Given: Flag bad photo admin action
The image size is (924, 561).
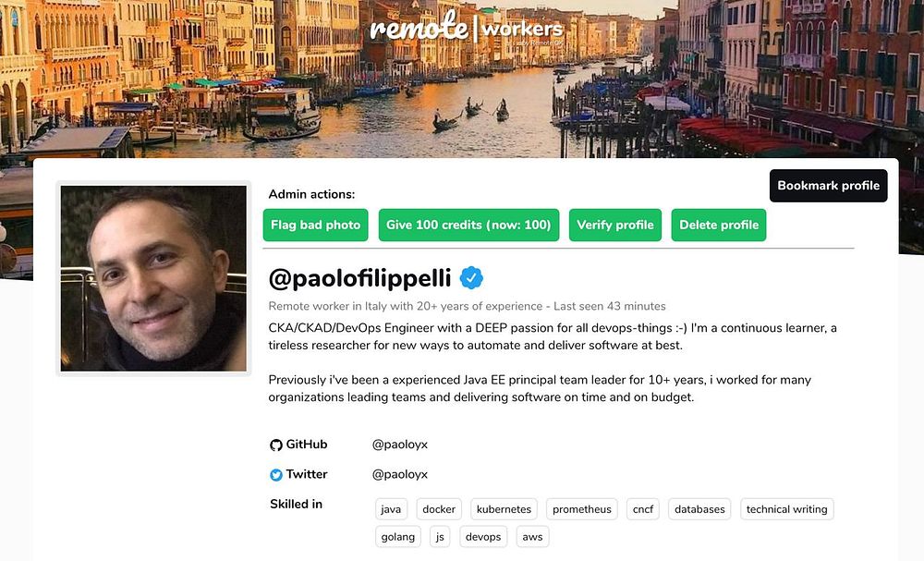Looking at the screenshot, I should (315, 226).
